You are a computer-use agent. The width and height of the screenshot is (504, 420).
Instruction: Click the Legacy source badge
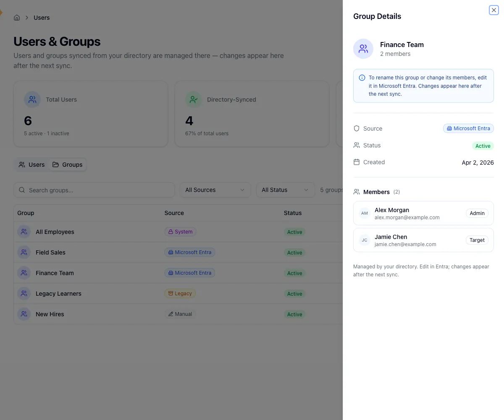[180, 294]
